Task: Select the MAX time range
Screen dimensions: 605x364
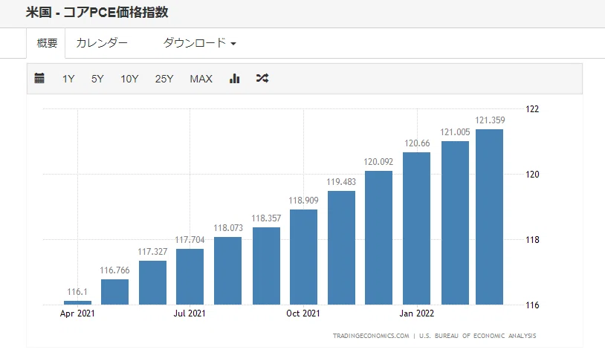Action: pos(201,79)
